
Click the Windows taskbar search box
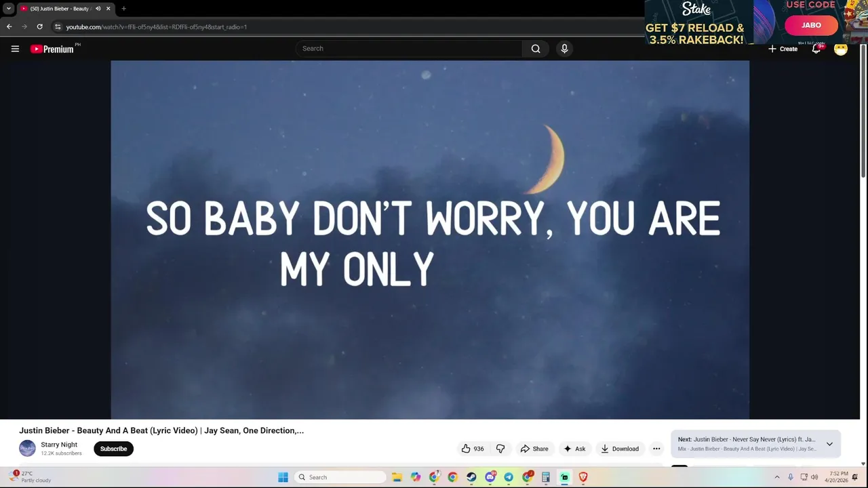click(340, 477)
